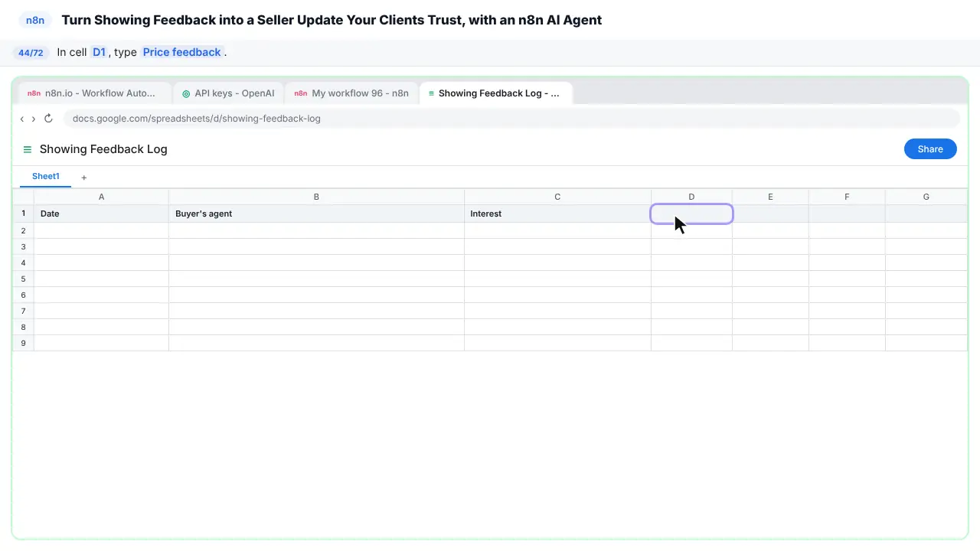Click the blue Share button
980x551 pixels.
[930, 149]
